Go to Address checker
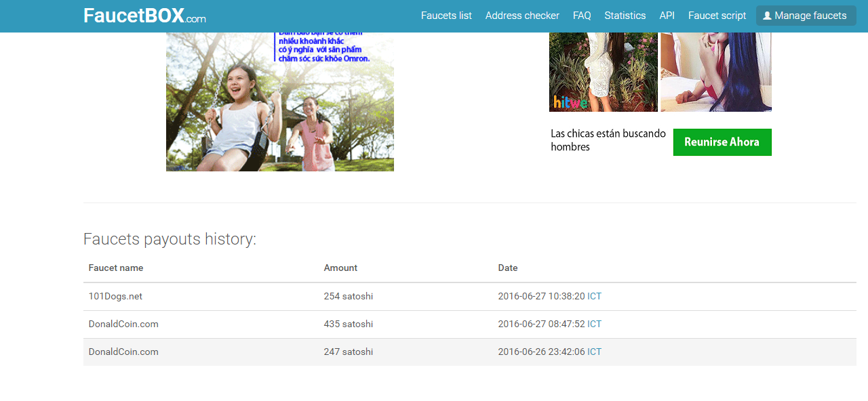 (522, 16)
